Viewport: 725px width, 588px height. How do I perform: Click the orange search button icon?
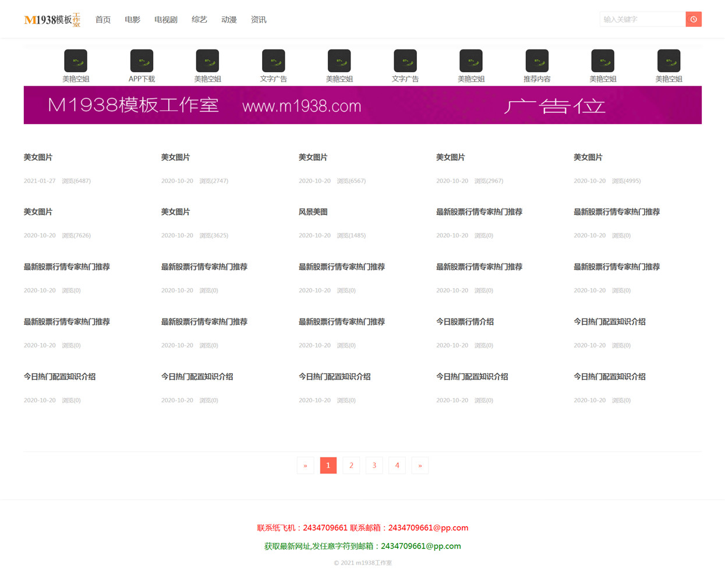coord(693,19)
